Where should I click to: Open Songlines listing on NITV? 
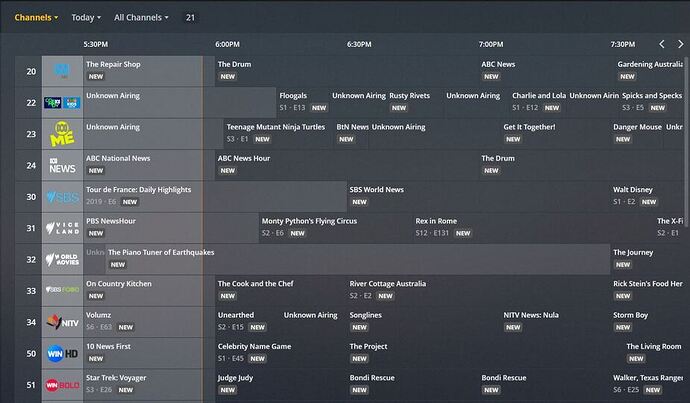click(423, 322)
